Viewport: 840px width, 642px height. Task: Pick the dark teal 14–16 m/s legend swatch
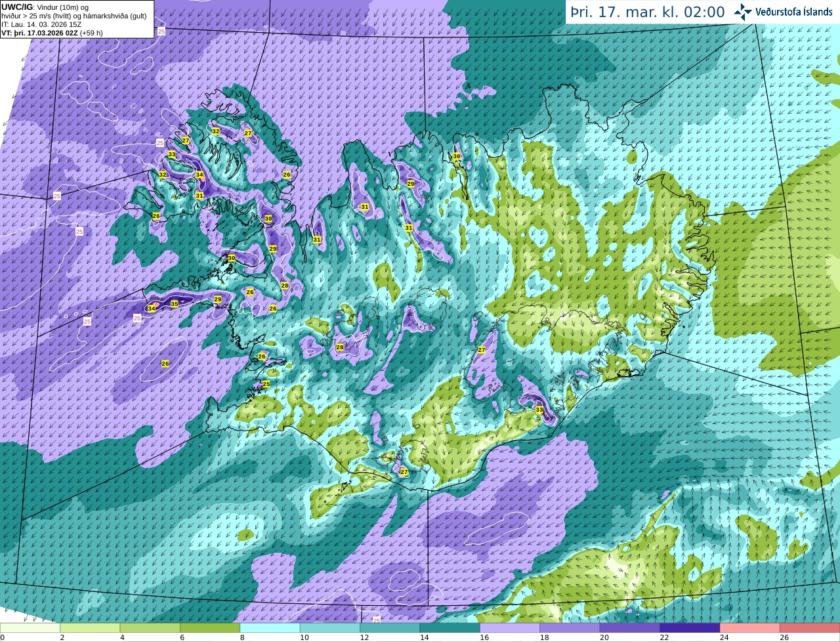[x=450, y=628]
